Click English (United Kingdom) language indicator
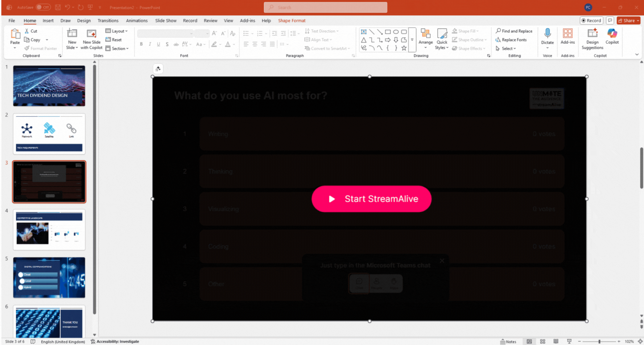 [63, 341]
